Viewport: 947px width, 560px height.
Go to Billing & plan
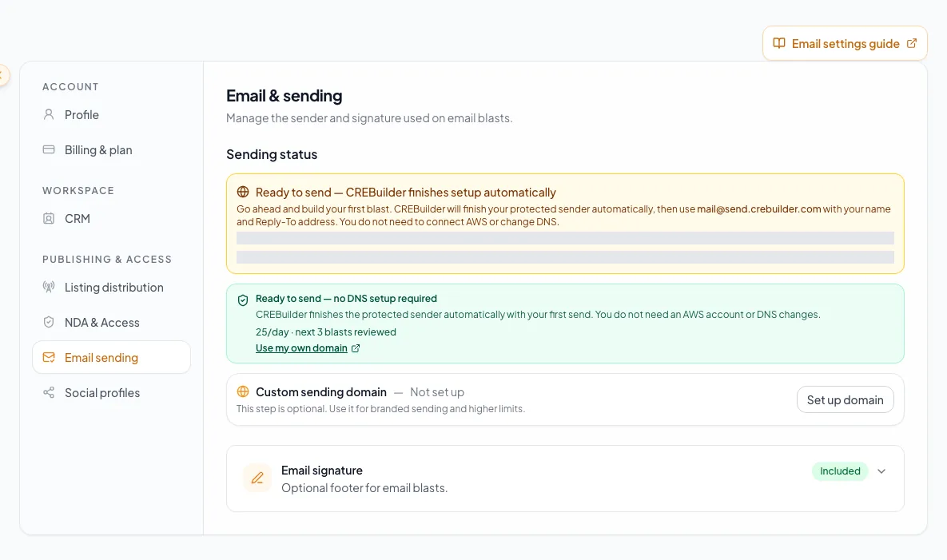point(111,149)
